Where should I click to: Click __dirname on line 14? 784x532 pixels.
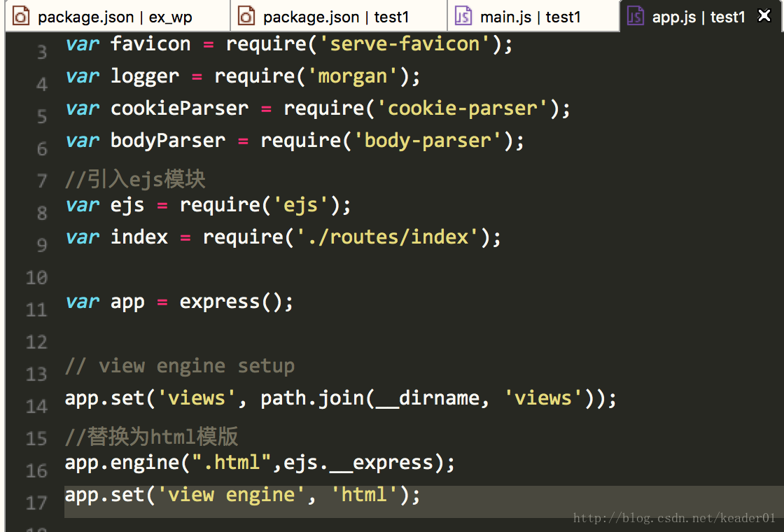(x=428, y=398)
